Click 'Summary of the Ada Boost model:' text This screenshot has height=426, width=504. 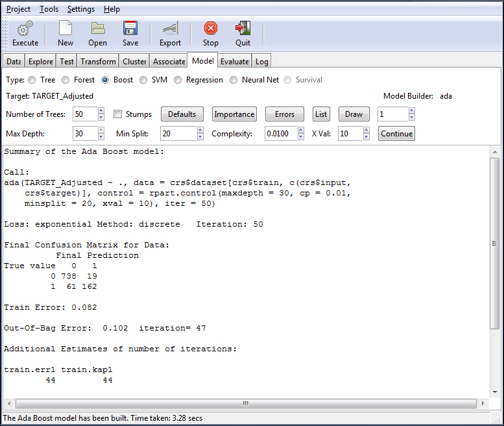pos(84,151)
